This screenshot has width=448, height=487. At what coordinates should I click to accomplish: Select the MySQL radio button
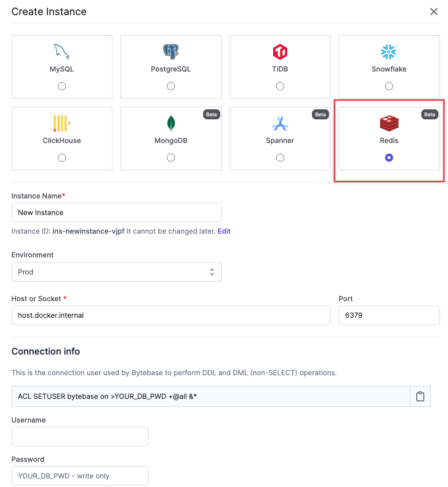point(62,86)
